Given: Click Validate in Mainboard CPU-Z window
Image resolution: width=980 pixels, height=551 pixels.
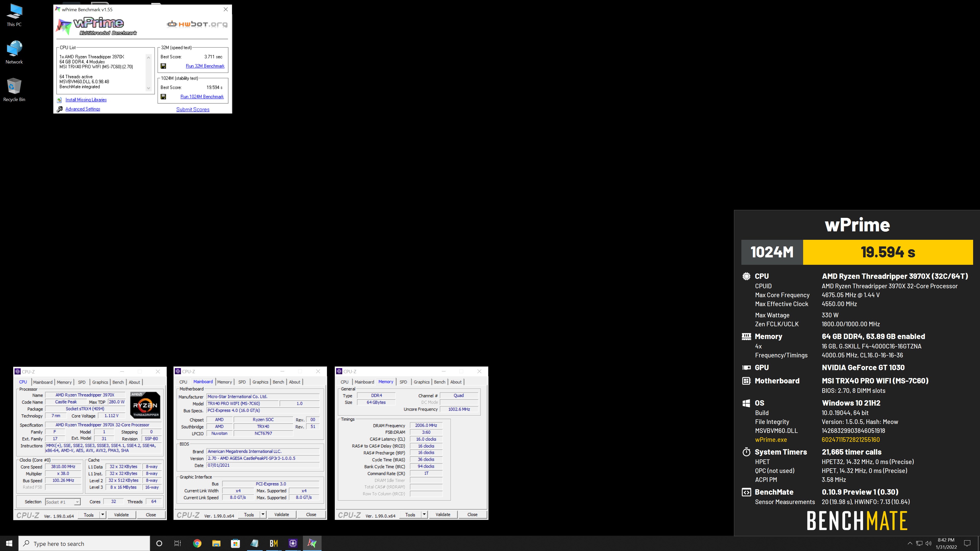Looking at the screenshot, I should click(281, 515).
